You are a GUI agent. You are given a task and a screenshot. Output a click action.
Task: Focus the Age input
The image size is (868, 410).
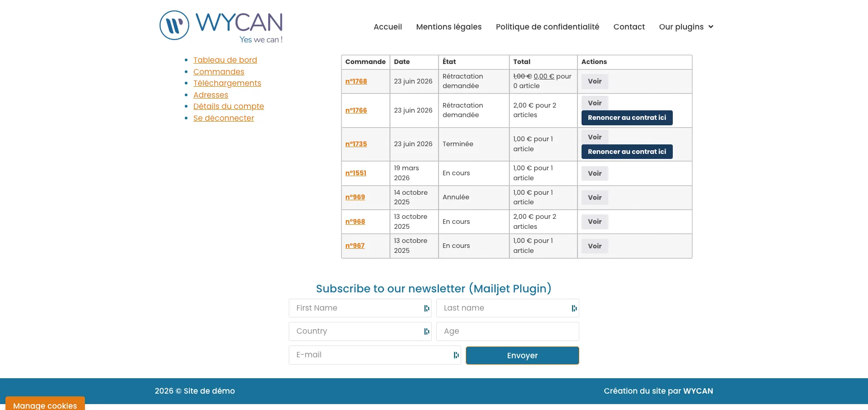coord(508,331)
